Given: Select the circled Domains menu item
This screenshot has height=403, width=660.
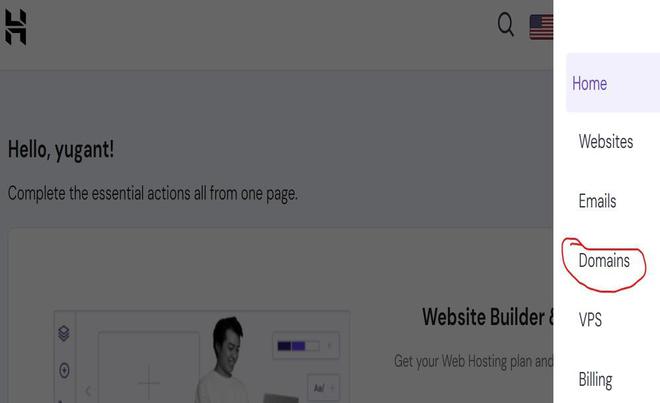Looking at the screenshot, I should tap(604, 261).
